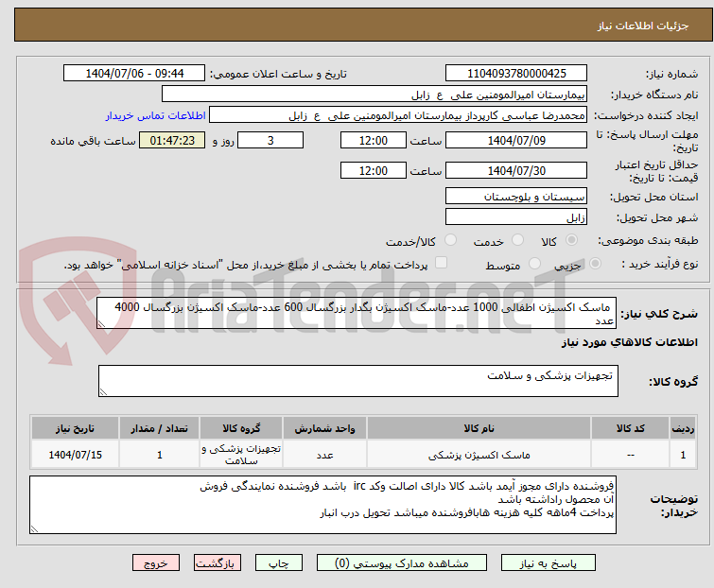Click the price validity time 12:00 field

click(x=374, y=171)
